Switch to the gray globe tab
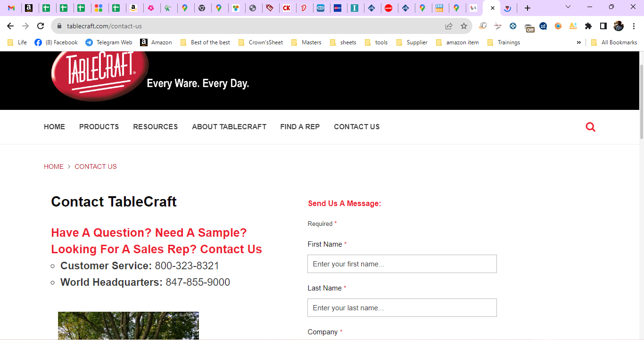Image resolution: width=644 pixels, height=340 pixels. click(x=253, y=8)
